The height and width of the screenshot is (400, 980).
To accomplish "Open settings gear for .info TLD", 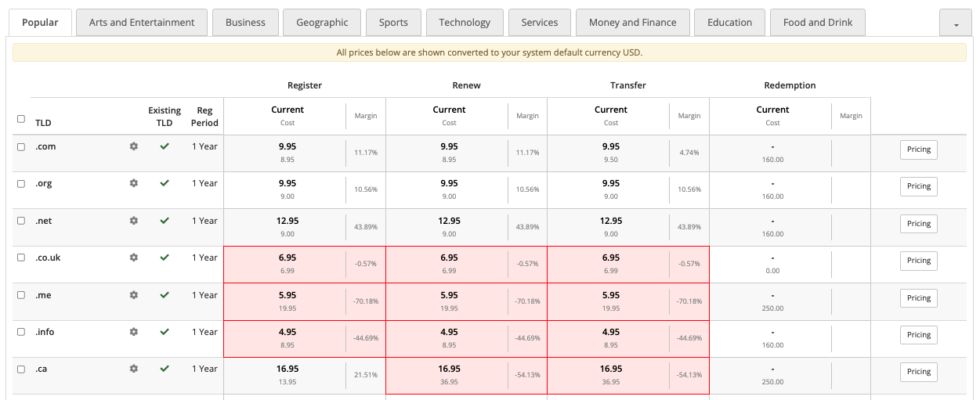I will click(134, 332).
